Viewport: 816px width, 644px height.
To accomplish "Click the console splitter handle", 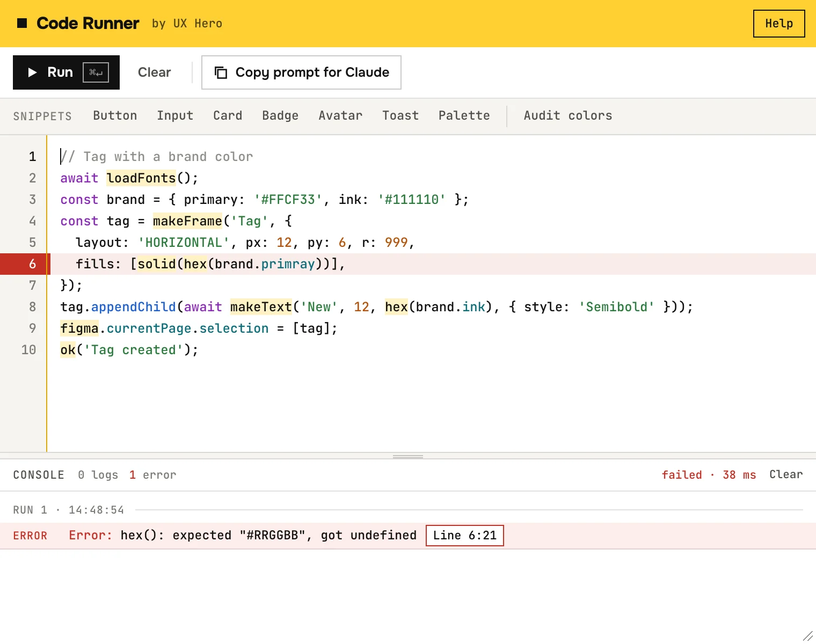I will [408, 457].
